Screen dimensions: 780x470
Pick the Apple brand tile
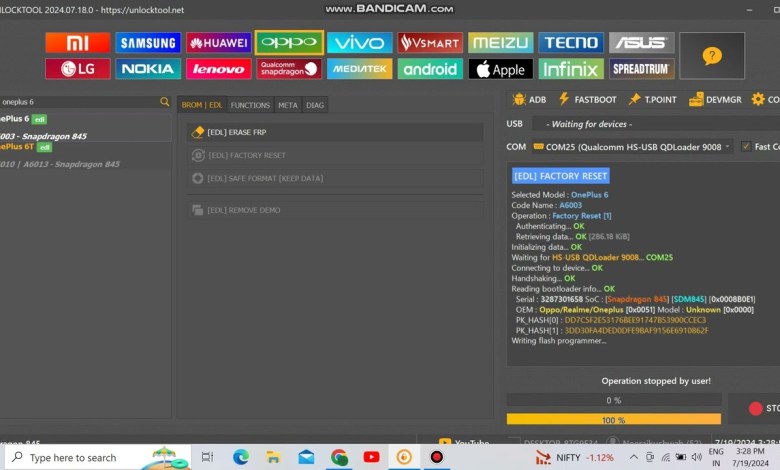click(x=500, y=69)
